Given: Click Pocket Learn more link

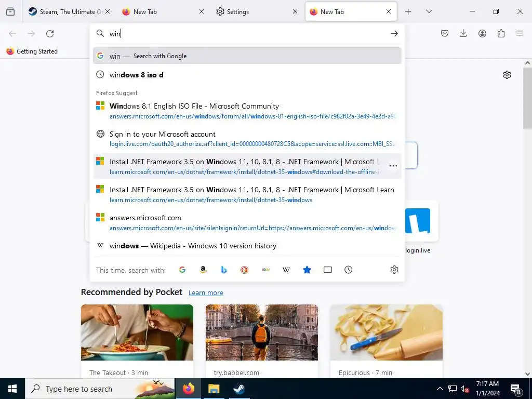Looking at the screenshot, I should pos(206,293).
